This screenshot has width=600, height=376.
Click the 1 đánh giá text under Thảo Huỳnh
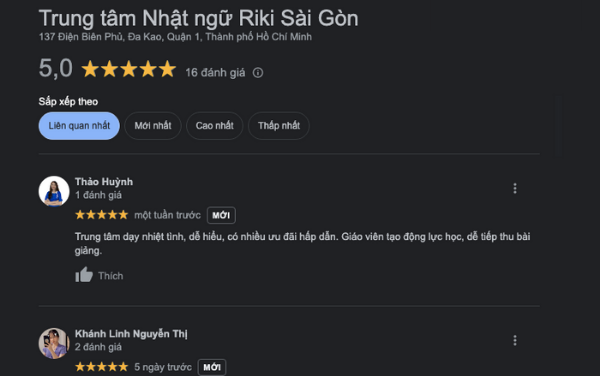tap(98, 195)
